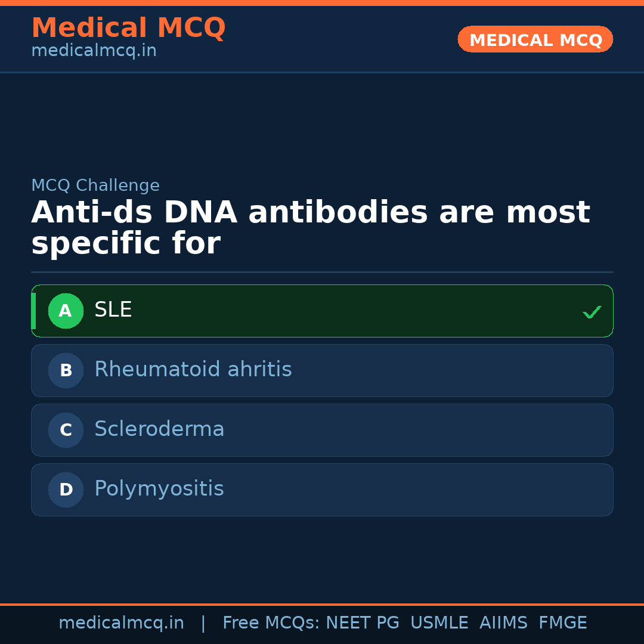Open medicalmcq.in link under the header title
Image resolution: width=644 pixels, height=644 pixels.
pyautogui.click(x=94, y=51)
